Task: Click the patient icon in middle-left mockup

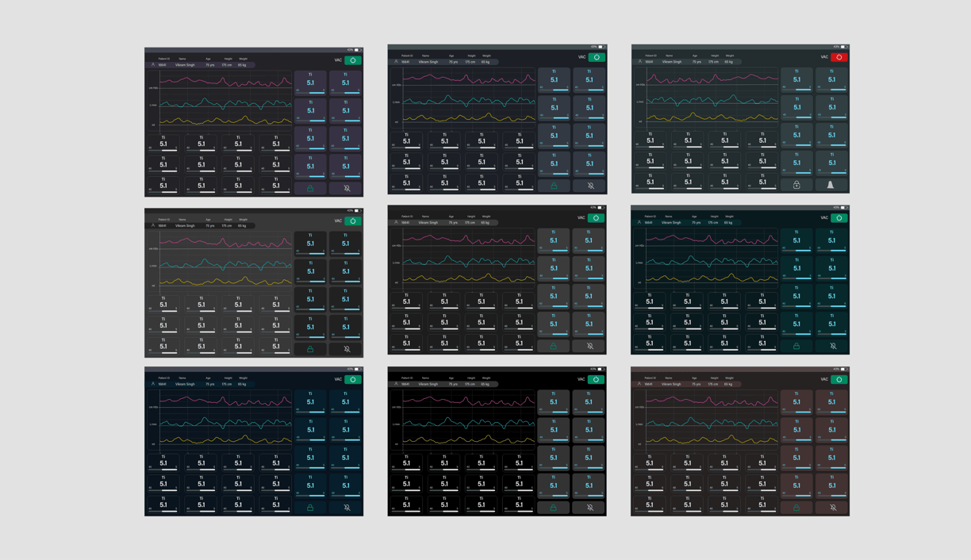Action: [x=153, y=225]
